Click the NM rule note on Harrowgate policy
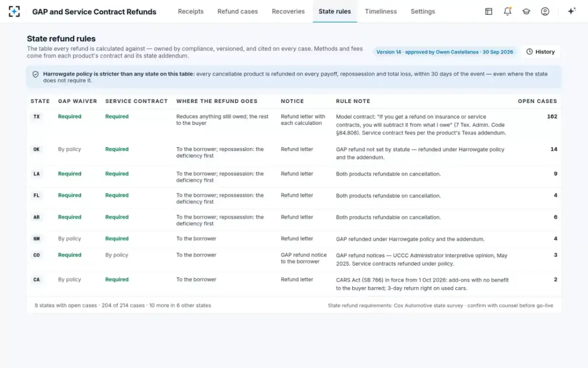This screenshot has width=588, height=368. (410, 239)
